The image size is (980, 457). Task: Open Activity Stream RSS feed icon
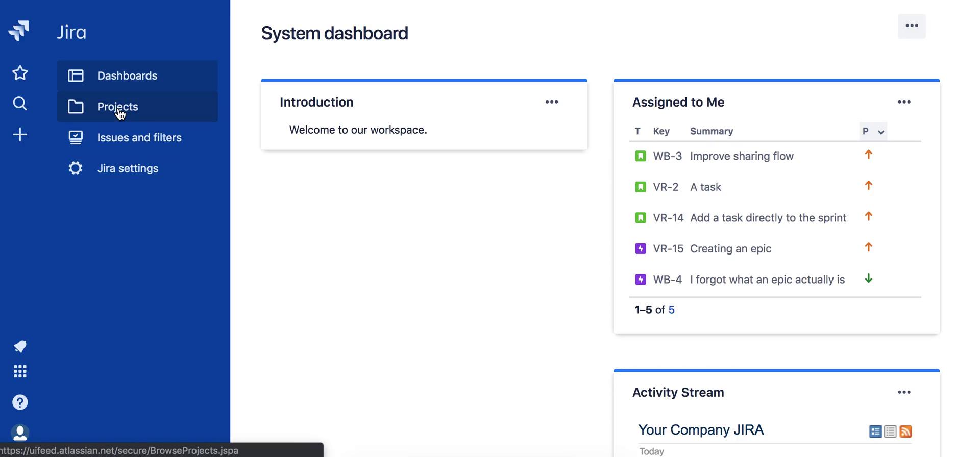pos(906,431)
